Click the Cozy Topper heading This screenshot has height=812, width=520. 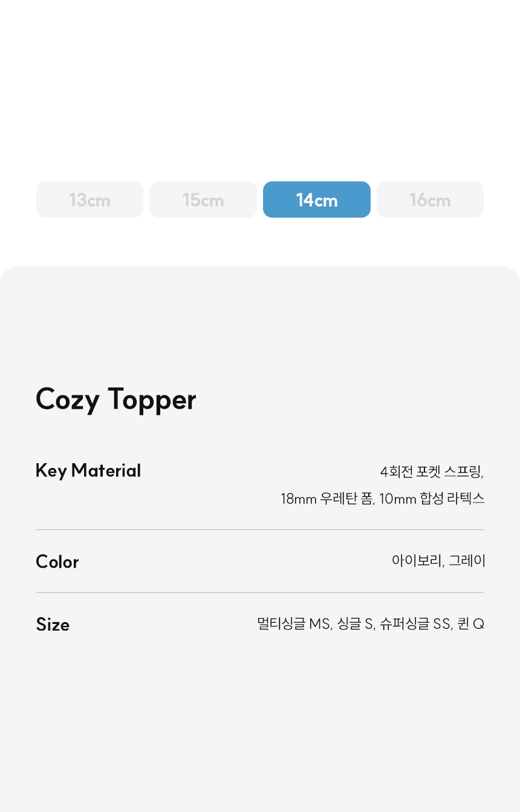point(116,400)
